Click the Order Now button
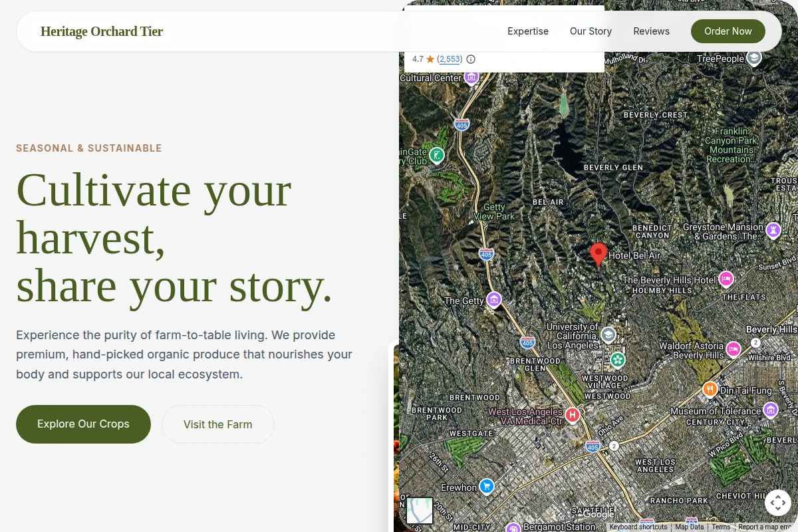Screen dimensions: 798x532 (728, 31)
